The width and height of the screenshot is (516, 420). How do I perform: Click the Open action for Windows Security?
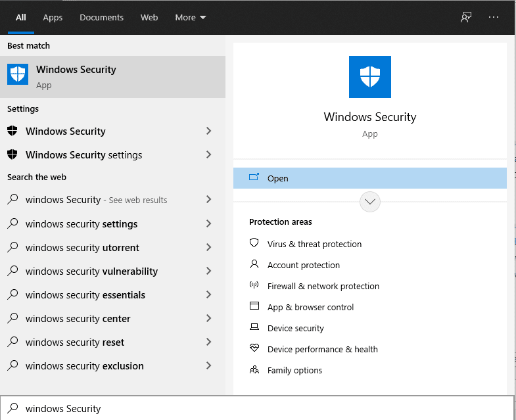[370, 178]
